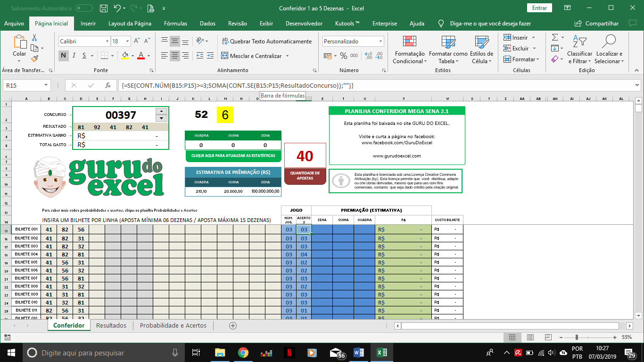Screen dimensions: 644x362
Task: Click the text orientation icon
Action: point(200,41)
